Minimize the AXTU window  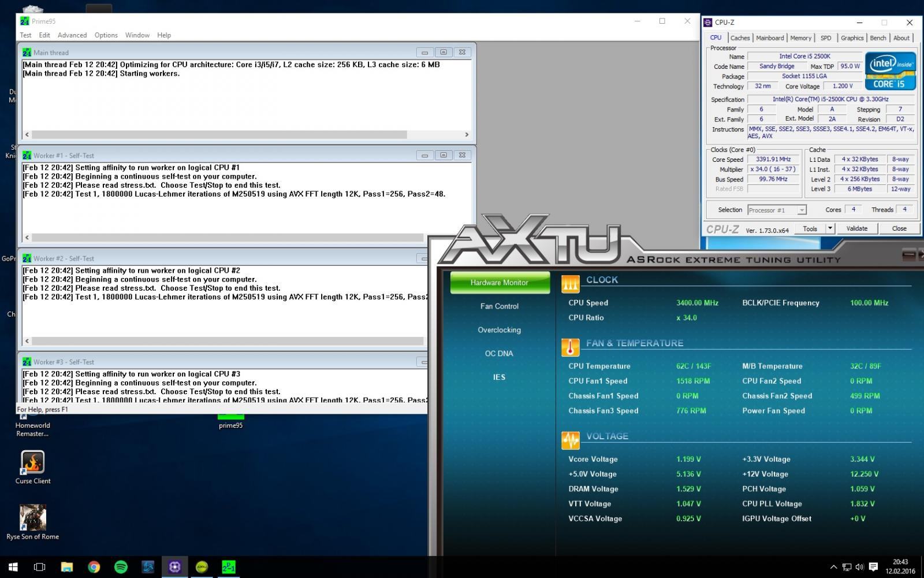[908, 254]
